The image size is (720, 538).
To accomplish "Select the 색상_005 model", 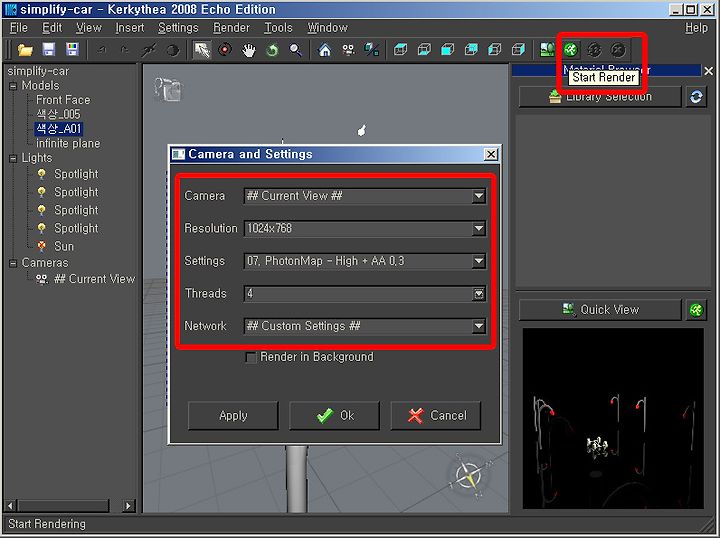I will click(x=58, y=114).
